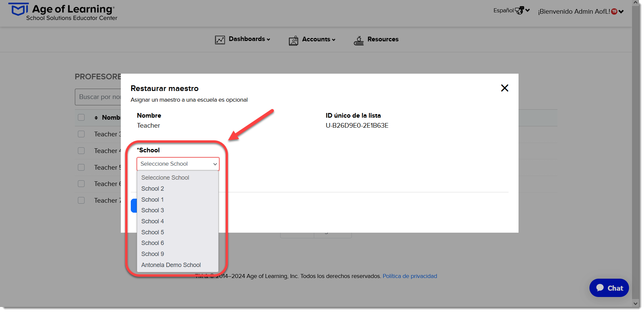Image resolution: width=644 pixels, height=312 pixels.
Task: Toggle the select-all header checkbox
Action: tap(81, 117)
